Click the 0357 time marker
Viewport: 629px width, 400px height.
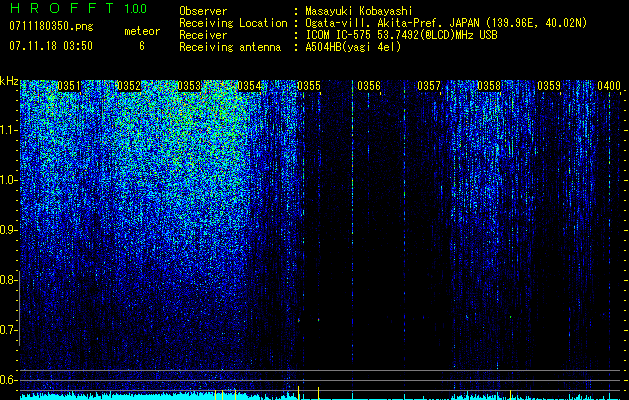click(x=429, y=86)
